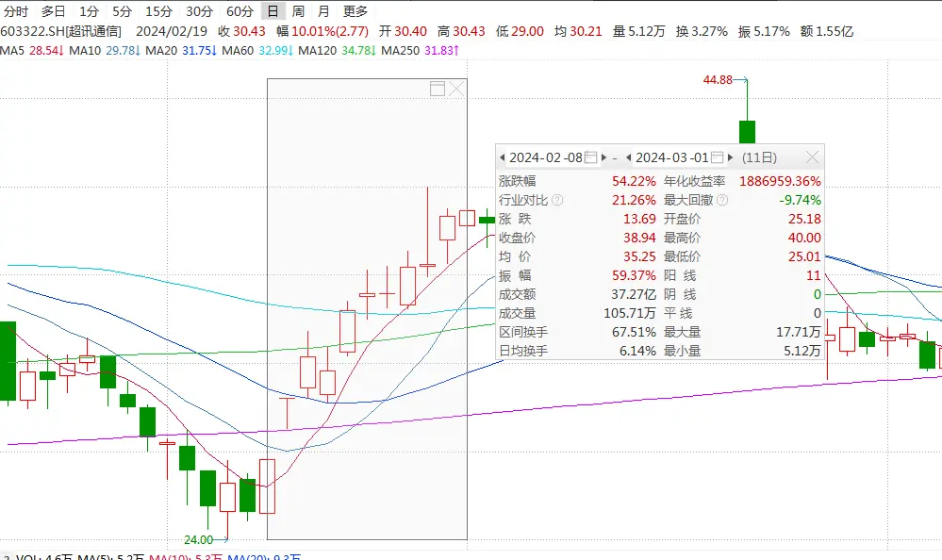Advance start date with right arrow
Screen dimensions: 942x560
click(x=603, y=157)
